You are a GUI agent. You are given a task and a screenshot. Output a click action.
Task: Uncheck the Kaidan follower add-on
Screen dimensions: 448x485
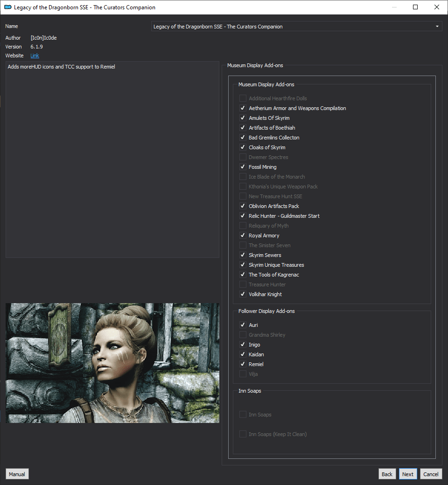pos(243,354)
